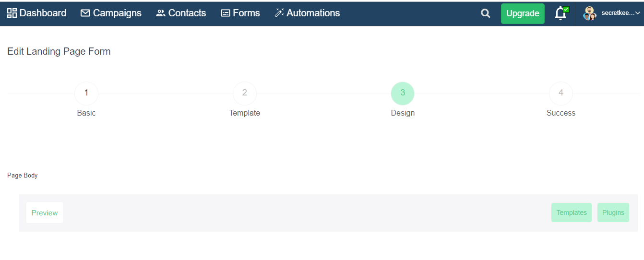
Task: Open the Plugins button in editor
Action: point(613,213)
